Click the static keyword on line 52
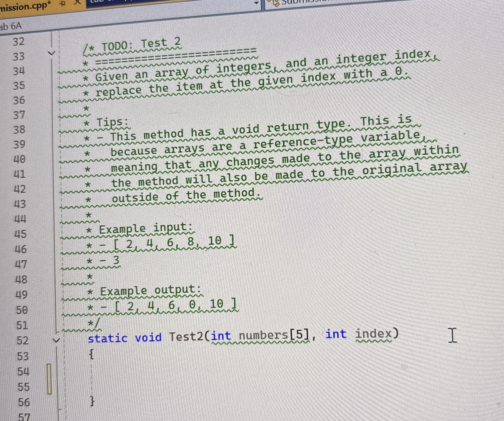The image size is (504, 421). coord(108,337)
